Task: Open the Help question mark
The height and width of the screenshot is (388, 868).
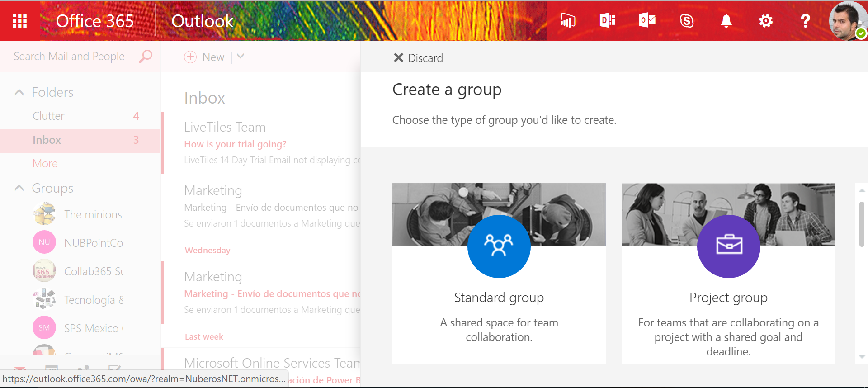Action: tap(805, 21)
